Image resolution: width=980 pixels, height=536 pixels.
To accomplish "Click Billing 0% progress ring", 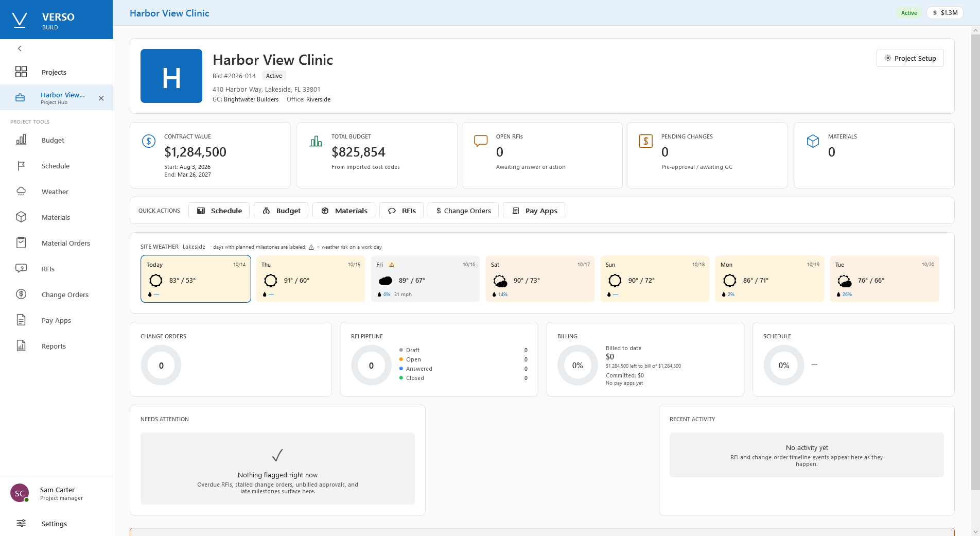I will (577, 366).
